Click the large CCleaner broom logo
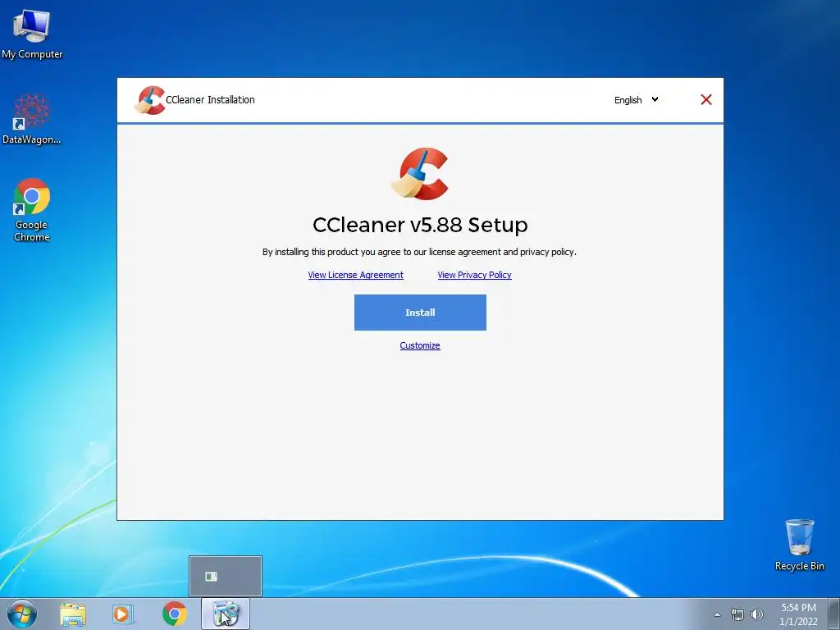840x630 pixels. click(x=420, y=174)
